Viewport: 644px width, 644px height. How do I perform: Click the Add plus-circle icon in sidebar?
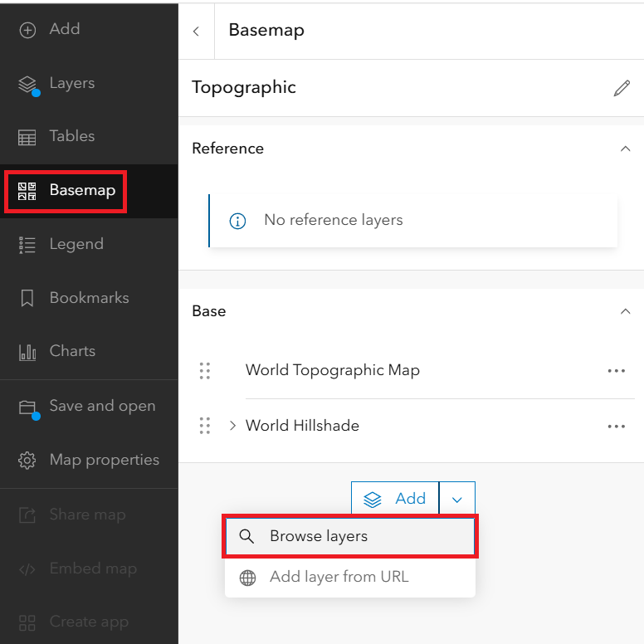27,30
